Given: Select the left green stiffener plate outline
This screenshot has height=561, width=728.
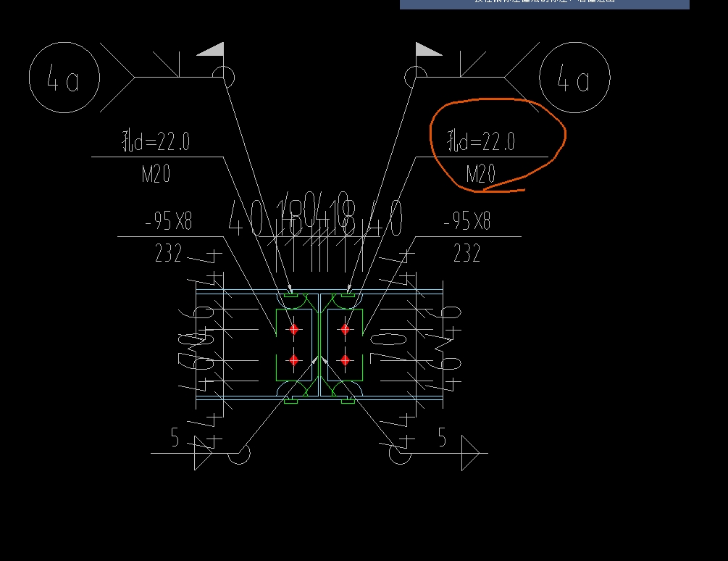Looking at the screenshot, I should [294, 344].
